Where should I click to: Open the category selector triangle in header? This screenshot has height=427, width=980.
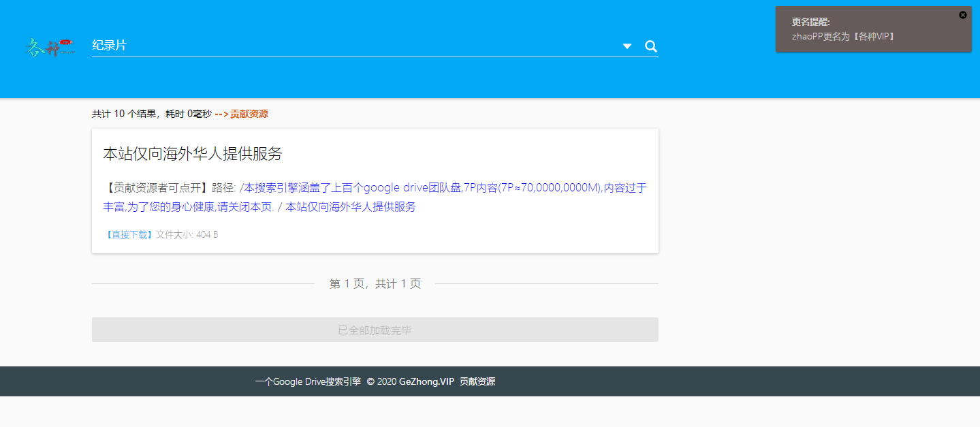626,46
